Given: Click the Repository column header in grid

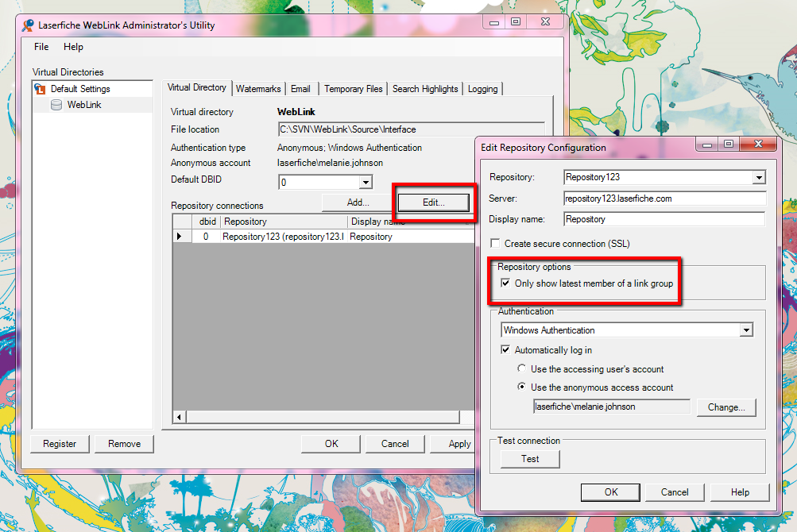Looking at the screenshot, I should click(x=284, y=222).
